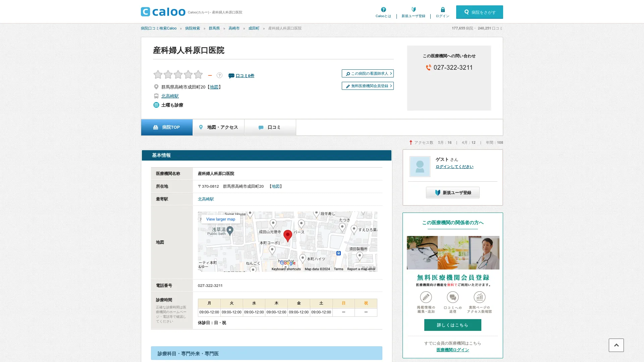Click Report a map error link
The height and width of the screenshot is (362, 644).
pos(361,269)
